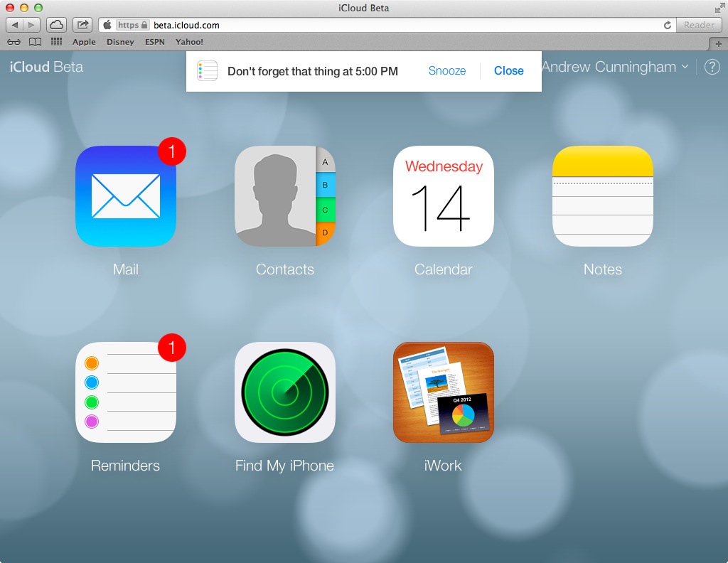This screenshot has height=563, width=728.
Task: Show bookmarks with the book icon
Action: (35, 42)
